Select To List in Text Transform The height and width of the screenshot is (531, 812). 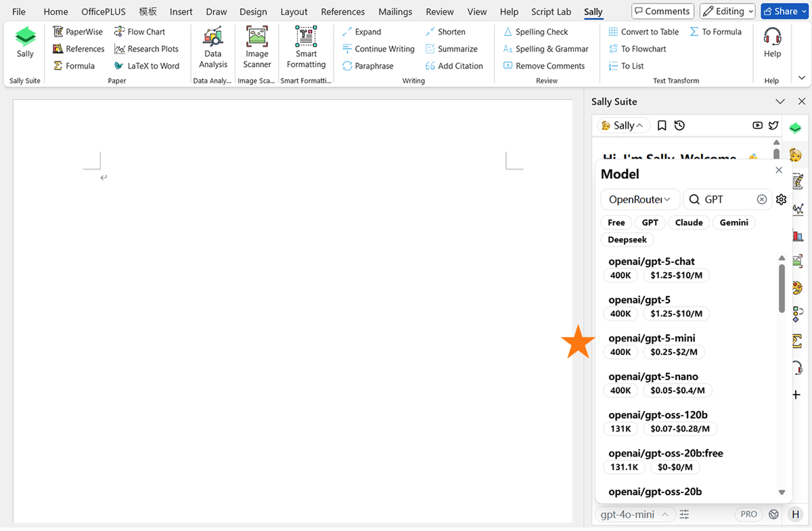point(626,66)
